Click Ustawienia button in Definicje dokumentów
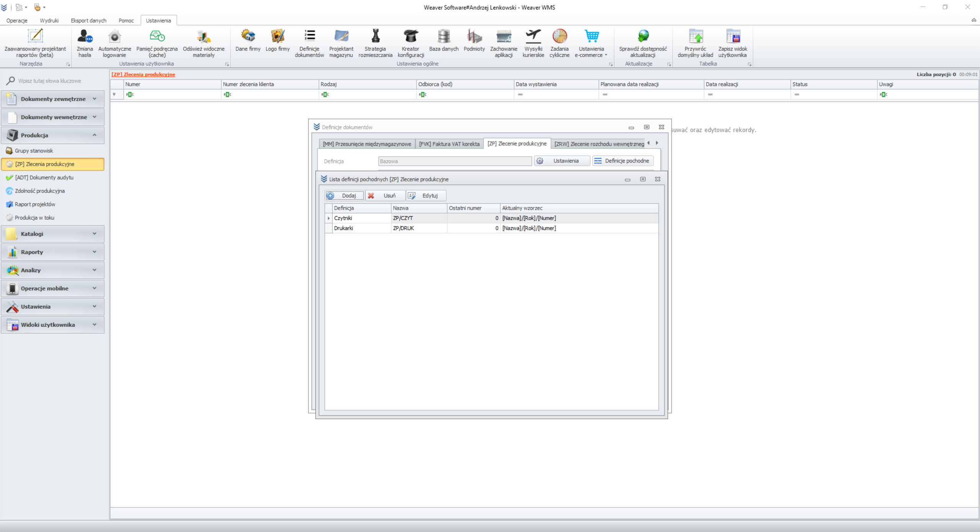The height and width of the screenshot is (532, 980). [562, 161]
